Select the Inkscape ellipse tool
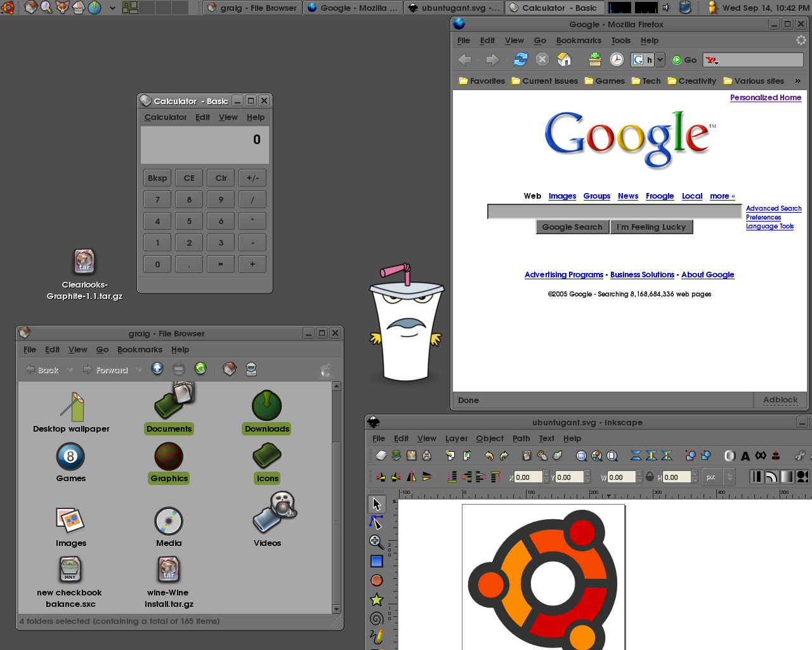The width and height of the screenshot is (812, 650). pyautogui.click(x=376, y=580)
